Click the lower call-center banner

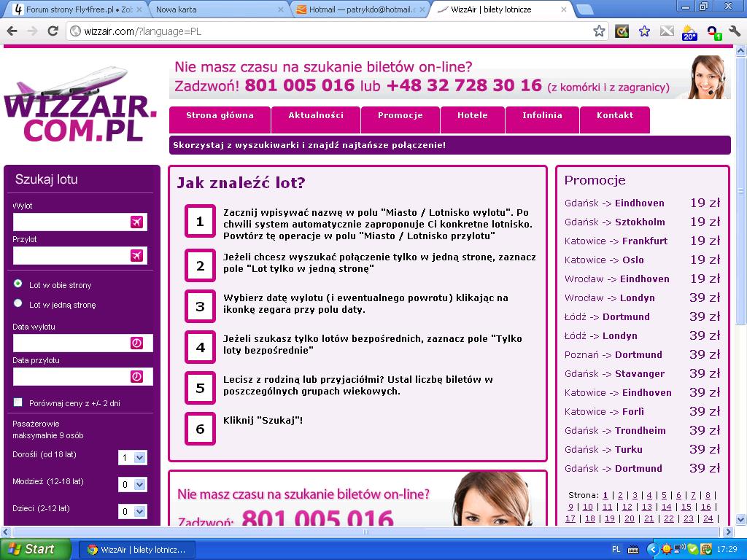(357, 499)
